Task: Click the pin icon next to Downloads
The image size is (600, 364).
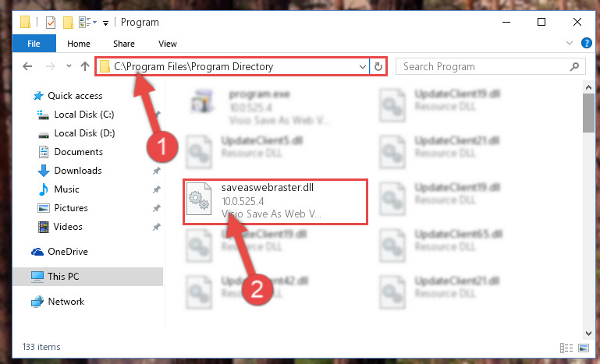Action: coord(157,171)
